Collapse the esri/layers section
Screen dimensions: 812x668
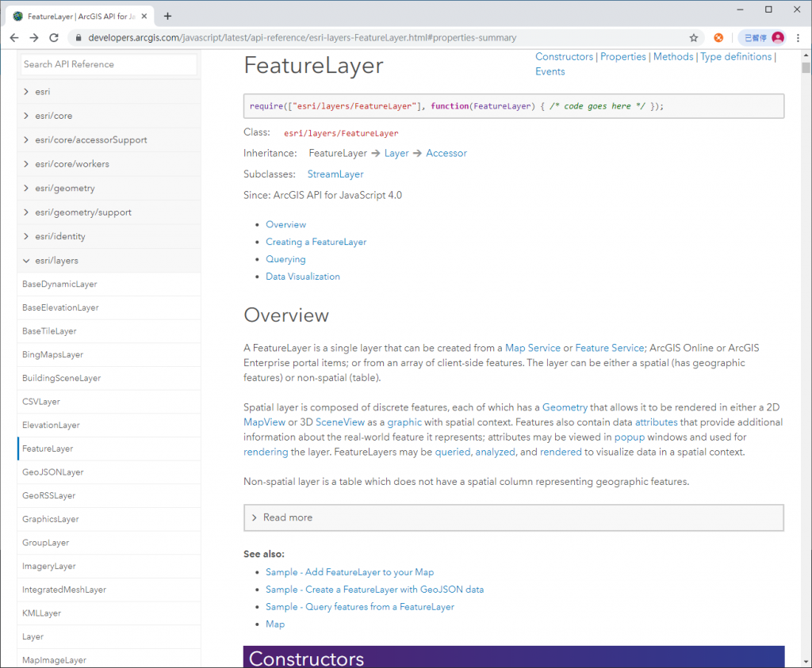point(109,261)
